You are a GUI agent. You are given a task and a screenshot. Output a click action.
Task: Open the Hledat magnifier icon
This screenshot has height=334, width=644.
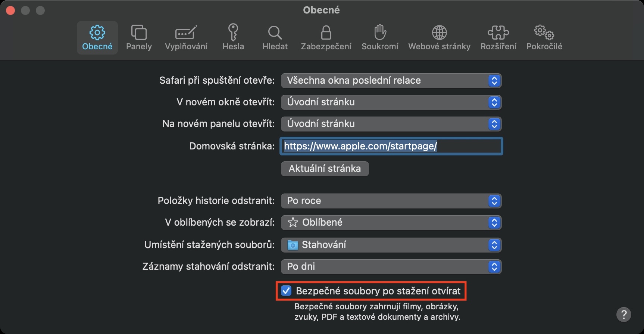pyautogui.click(x=275, y=33)
